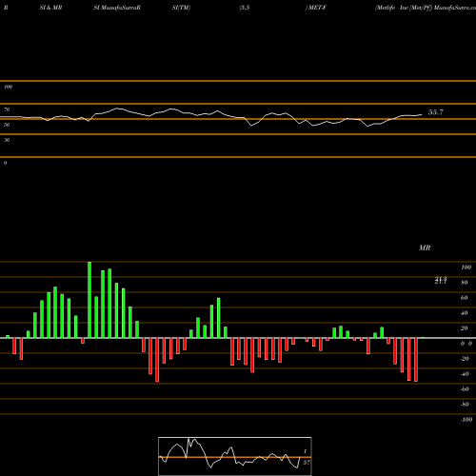Screen dimensions: 476x476
Task: Click the MR scale's 80 label
Action: (465, 283)
